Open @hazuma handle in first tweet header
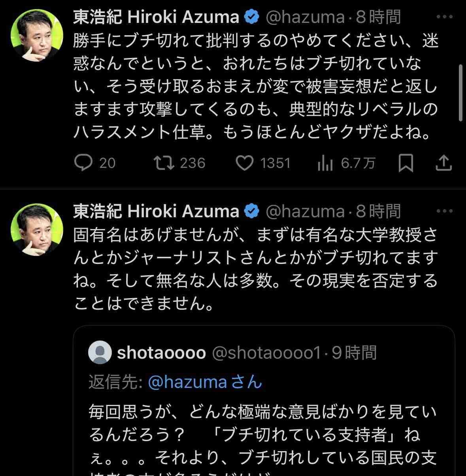Viewport: 466px width, 476px height. 305,17
